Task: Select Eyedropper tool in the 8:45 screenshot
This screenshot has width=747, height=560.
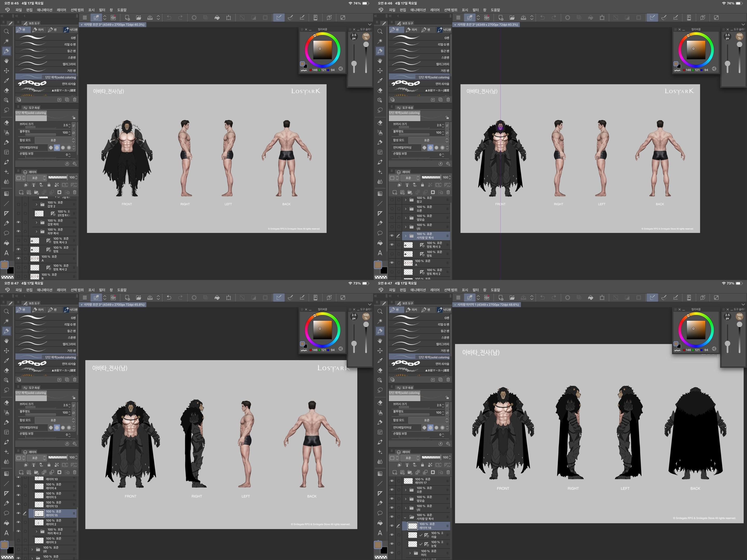Action: click(6, 81)
